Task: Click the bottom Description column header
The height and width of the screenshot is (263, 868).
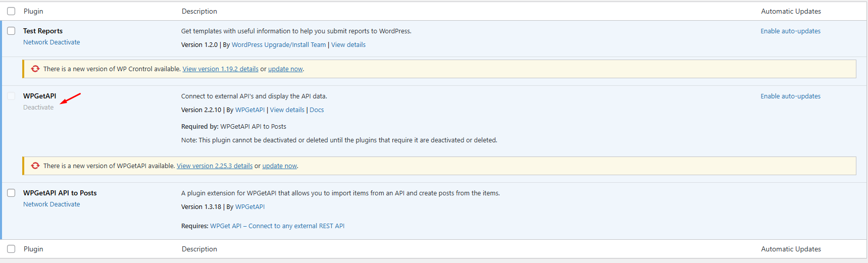Action: tap(199, 249)
